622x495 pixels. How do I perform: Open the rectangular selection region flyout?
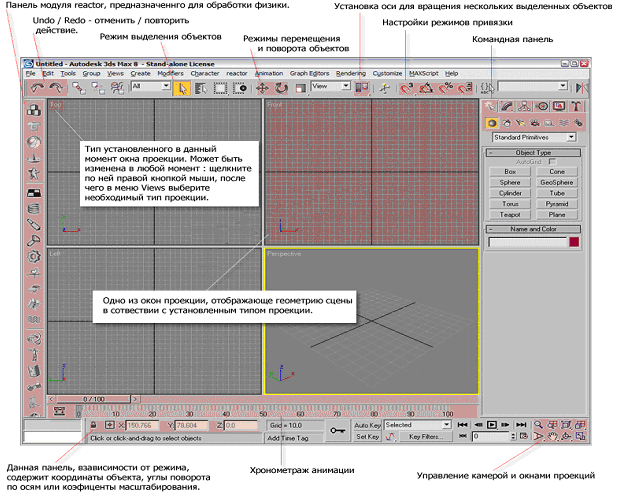220,88
